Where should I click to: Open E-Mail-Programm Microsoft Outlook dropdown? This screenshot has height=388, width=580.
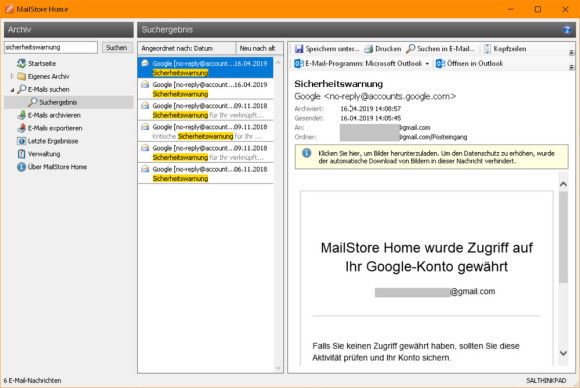(427, 64)
